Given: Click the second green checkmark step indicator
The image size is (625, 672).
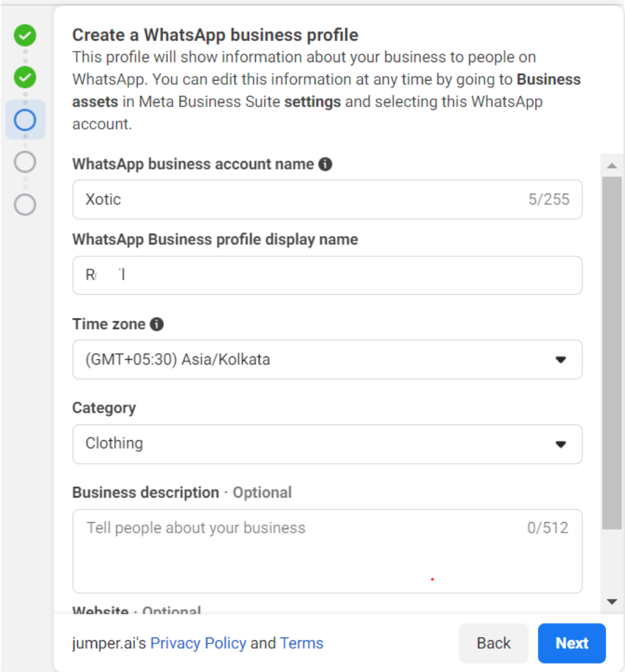Looking at the screenshot, I should [25, 77].
